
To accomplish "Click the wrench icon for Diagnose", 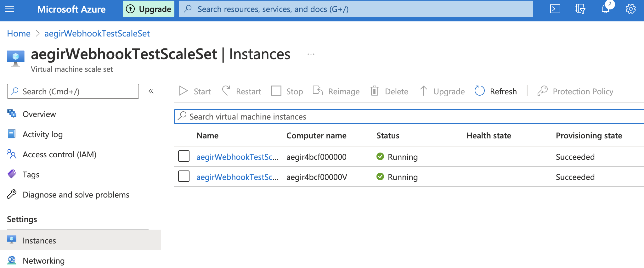I will tap(12, 194).
